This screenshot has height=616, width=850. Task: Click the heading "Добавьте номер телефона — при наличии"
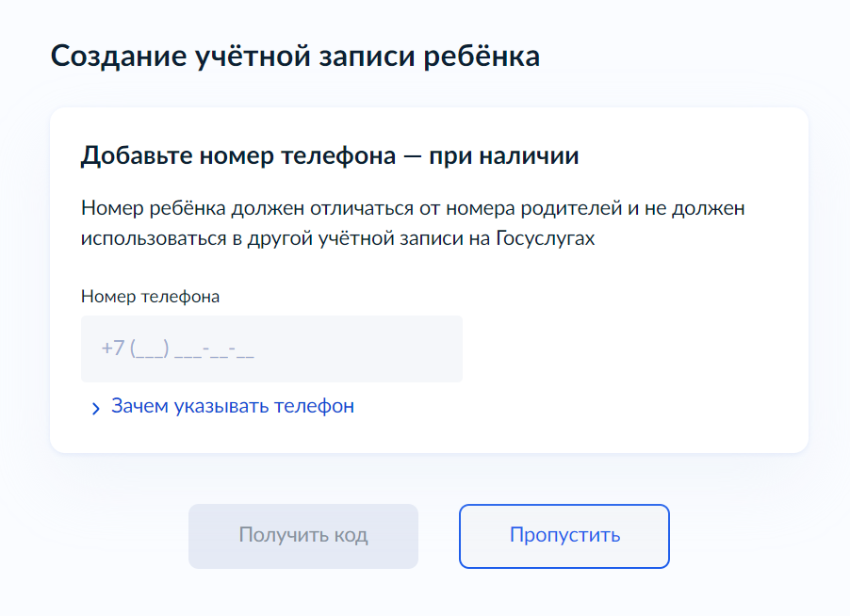[330, 155]
